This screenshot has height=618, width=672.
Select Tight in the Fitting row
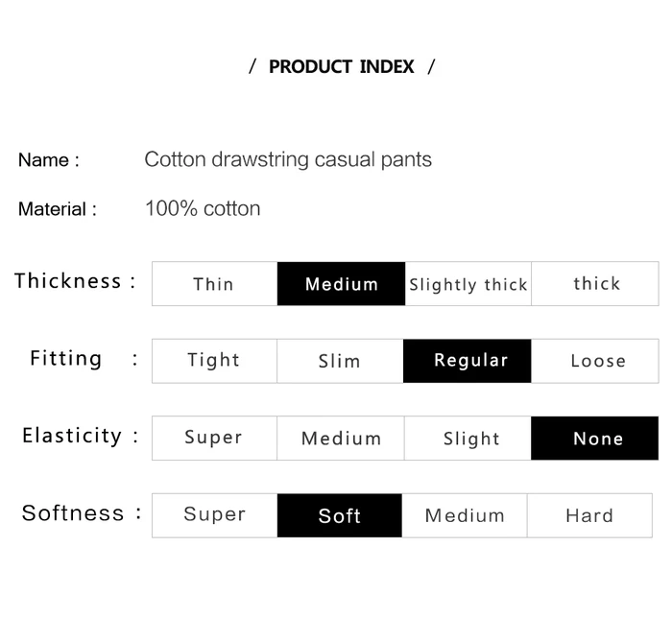(x=214, y=361)
